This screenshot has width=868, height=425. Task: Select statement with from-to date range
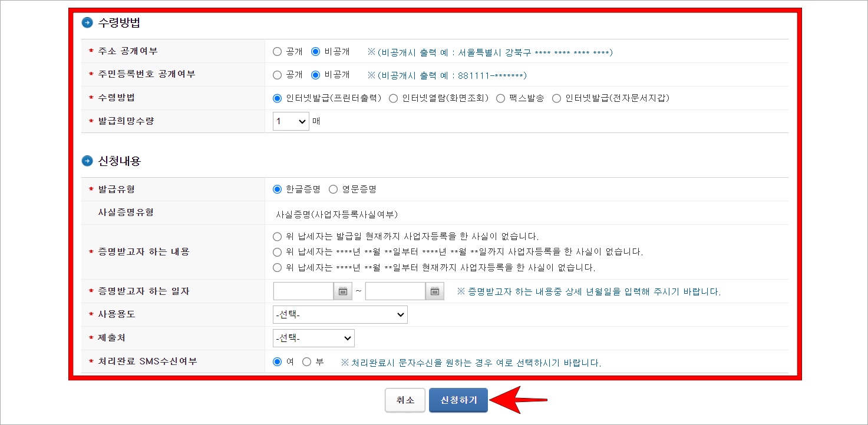pos(278,252)
